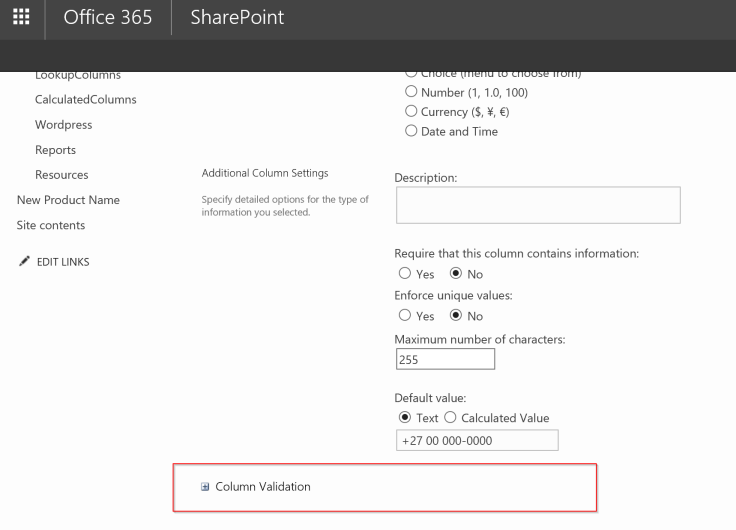Select No for Enforce unique values
The image size is (736, 530).
457,316
